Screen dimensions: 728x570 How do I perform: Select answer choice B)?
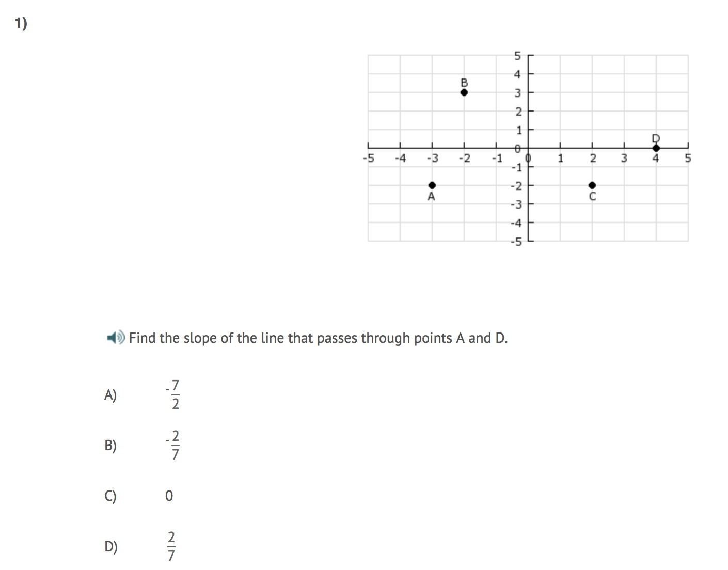110,446
